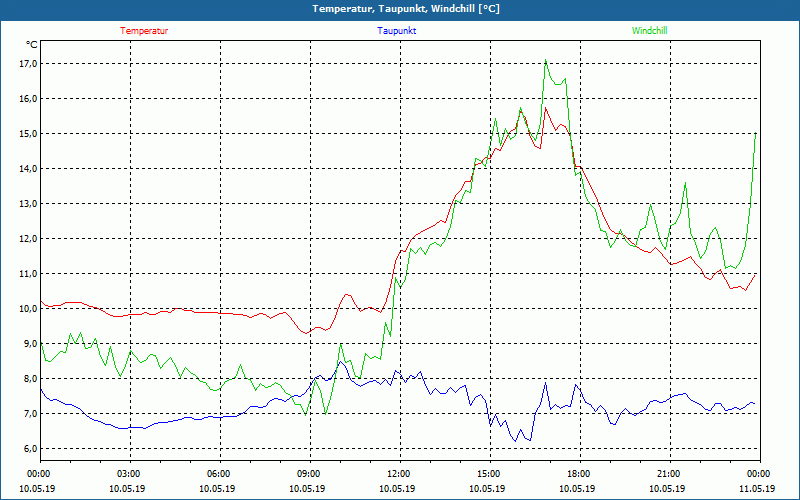Click the 11,0 y-axis value
The image size is (800, 500).
[x=28, y=273]
